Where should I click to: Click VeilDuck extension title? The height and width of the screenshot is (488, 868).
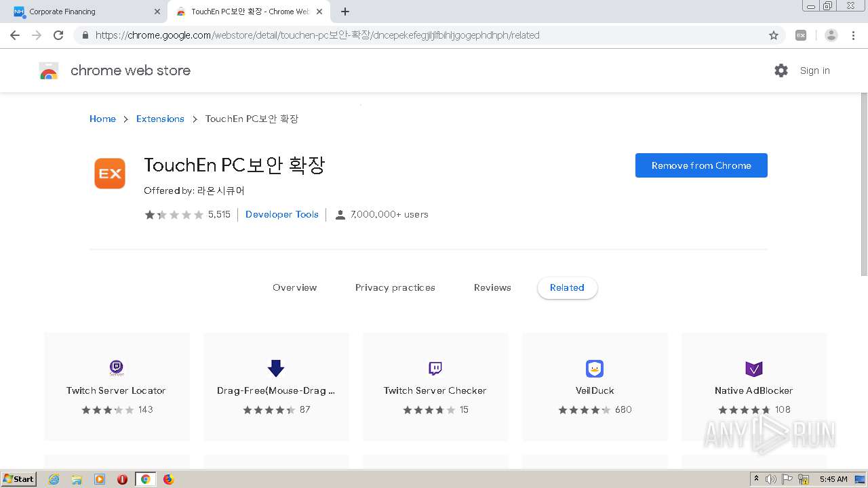[x=595, y=390]
